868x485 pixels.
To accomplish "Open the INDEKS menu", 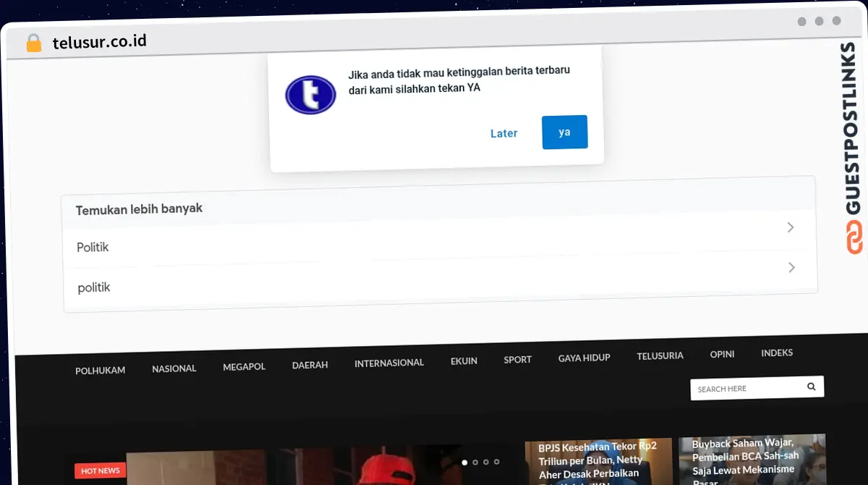I will tap(778, 353).
